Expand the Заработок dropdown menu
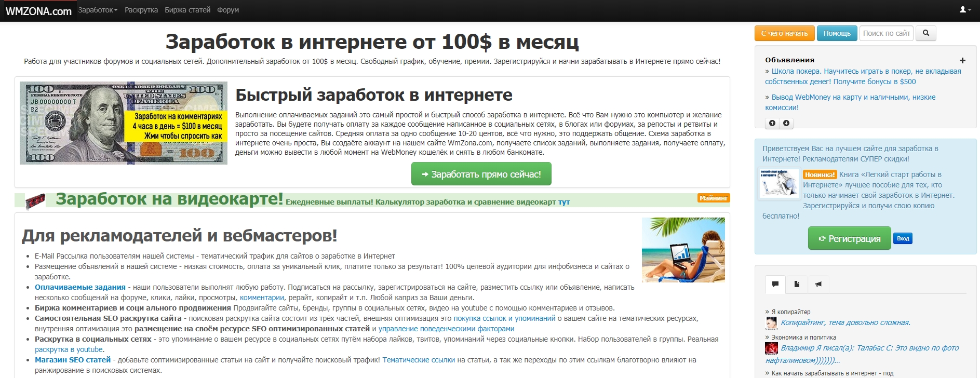This screenshot has width=980, height=378. 98,10
